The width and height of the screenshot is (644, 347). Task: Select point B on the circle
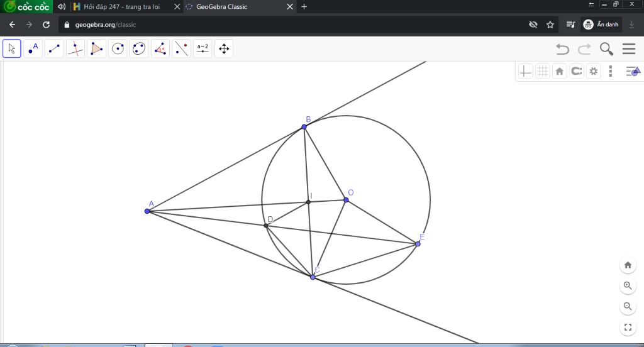[x=304, y=127]
